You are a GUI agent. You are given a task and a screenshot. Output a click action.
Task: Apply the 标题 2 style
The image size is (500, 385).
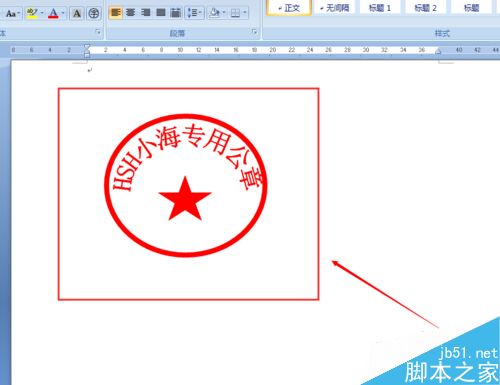[x=425, y=7]
